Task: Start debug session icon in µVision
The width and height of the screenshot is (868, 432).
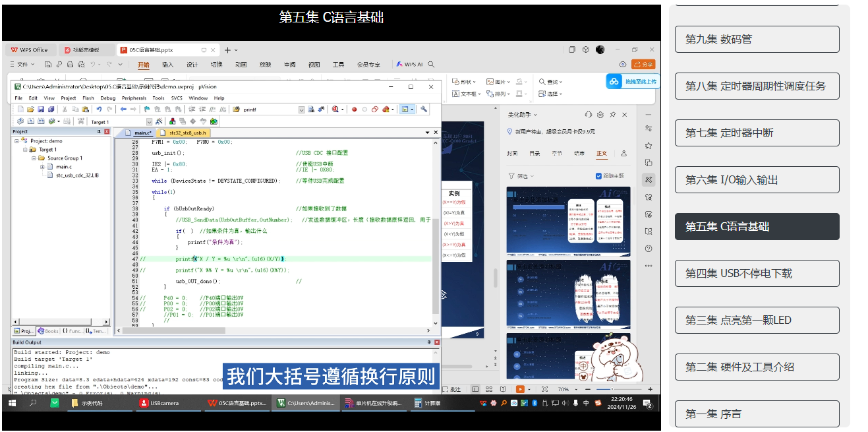Action: tap(335, 109)
